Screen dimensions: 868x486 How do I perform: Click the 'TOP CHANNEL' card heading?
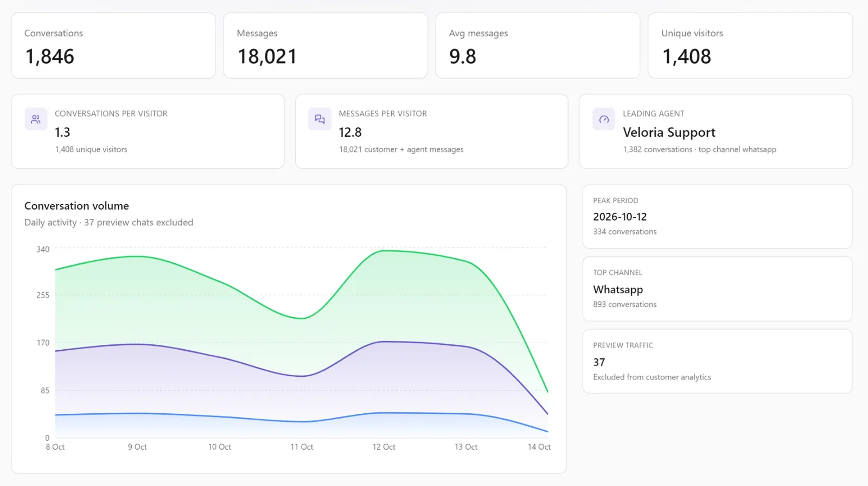[618, 273]
